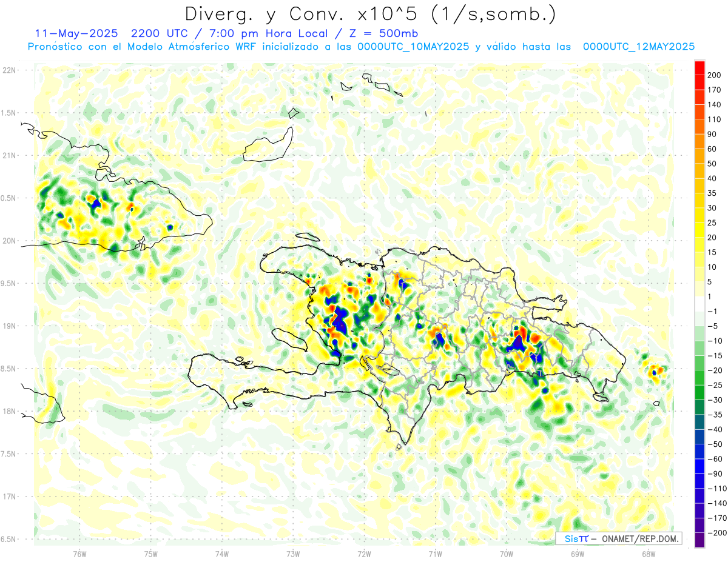The width and height of the screenshot is (728, 562).
Task: Select the '-35' value on the color scale
Action: click(715, 415)
